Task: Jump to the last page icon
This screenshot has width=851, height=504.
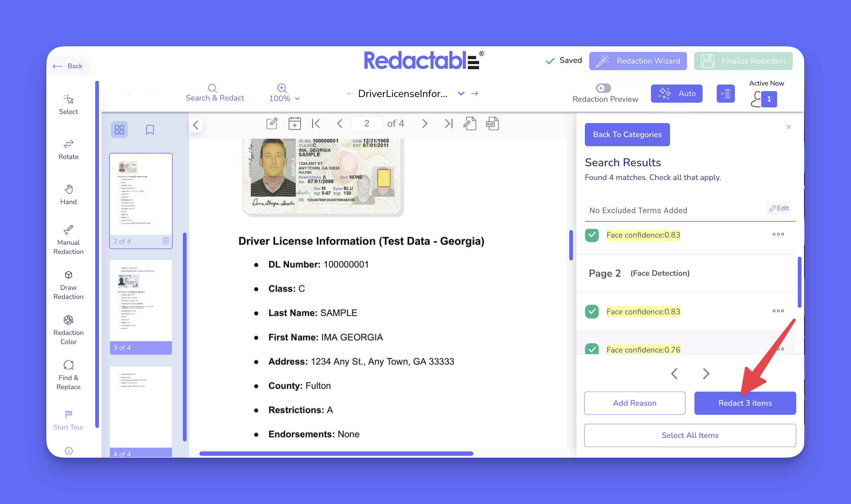Action: click(449, 124)
